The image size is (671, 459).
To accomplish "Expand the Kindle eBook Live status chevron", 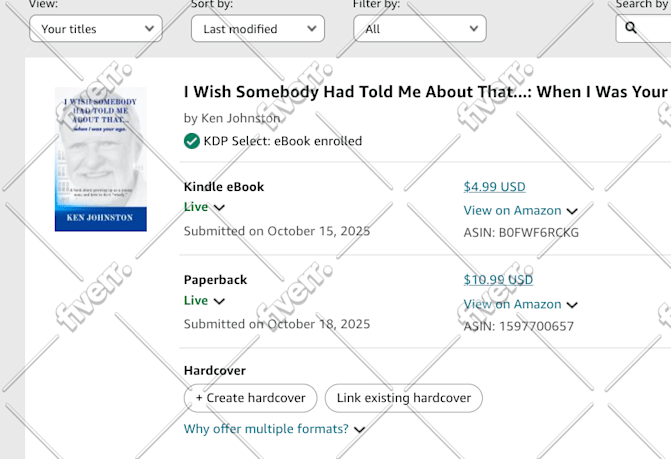I will pos(220,208).
